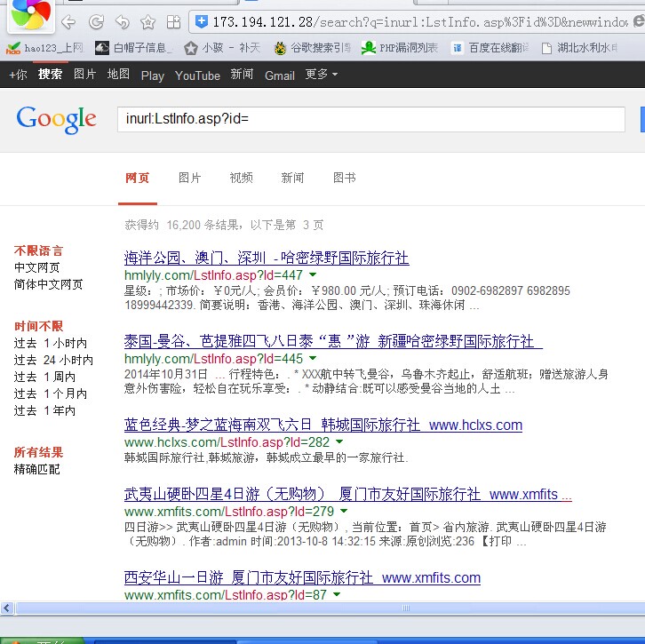The height and width of the screenshot is (644, 645).
Task: Open result 海洋公园、澳门、深圳 哈密绿野国际旅行社
Action: click(x=267, y=258)
